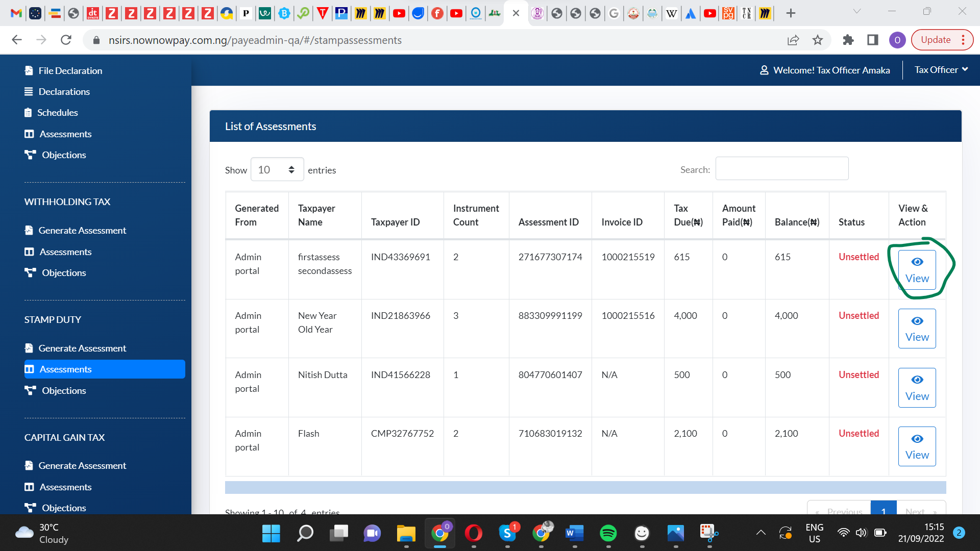Open Skype from taskbar
The image size is (980, 551).
pyautogui.click(x=507, y=533)
